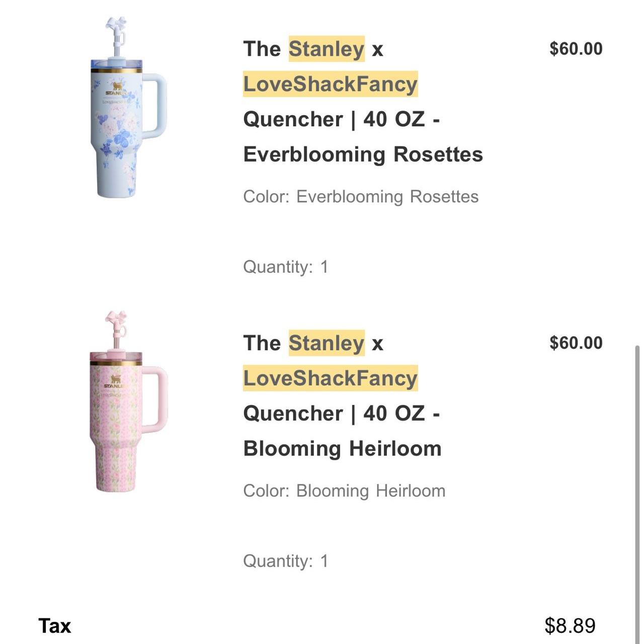The image size is (644, 644).
Task: Click the Color: Blooming Heirloom text
Action: pos(344,491)
